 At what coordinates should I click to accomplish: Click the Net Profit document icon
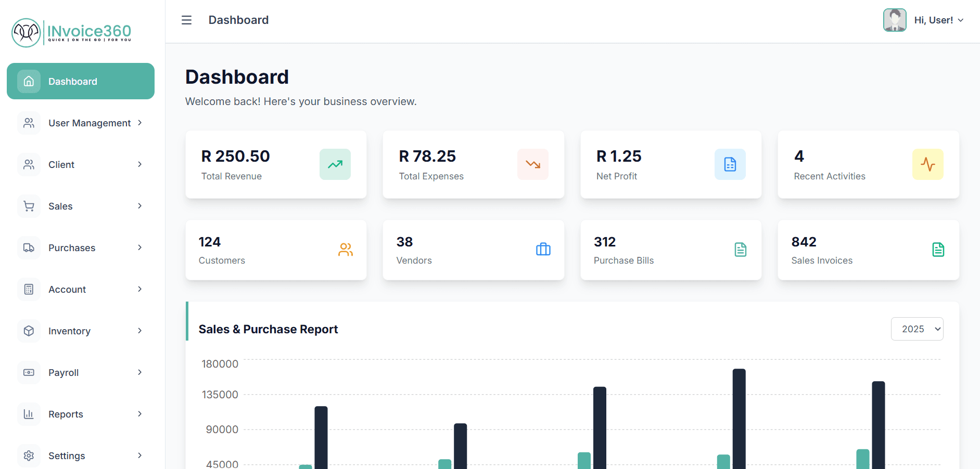[x=730, y=164]
